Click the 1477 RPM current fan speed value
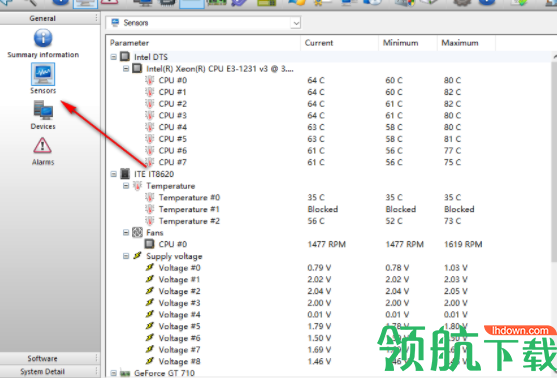 point(326,244)
